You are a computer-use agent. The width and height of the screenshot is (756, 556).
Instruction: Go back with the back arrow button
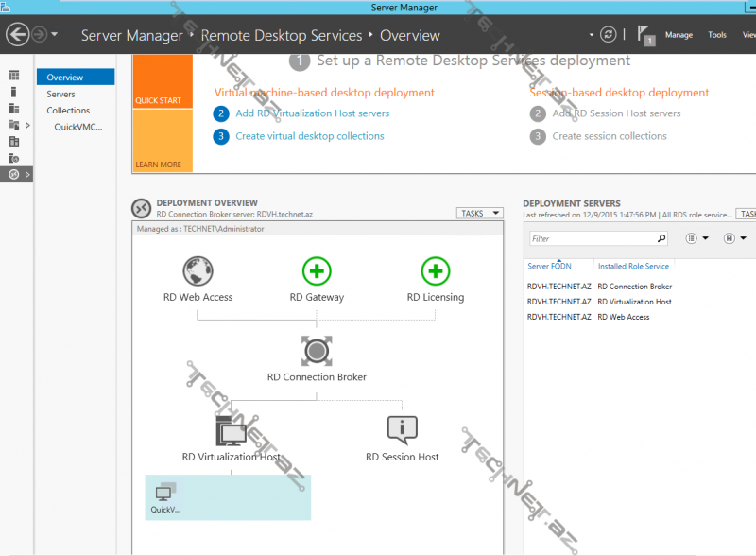coord(17,35)
